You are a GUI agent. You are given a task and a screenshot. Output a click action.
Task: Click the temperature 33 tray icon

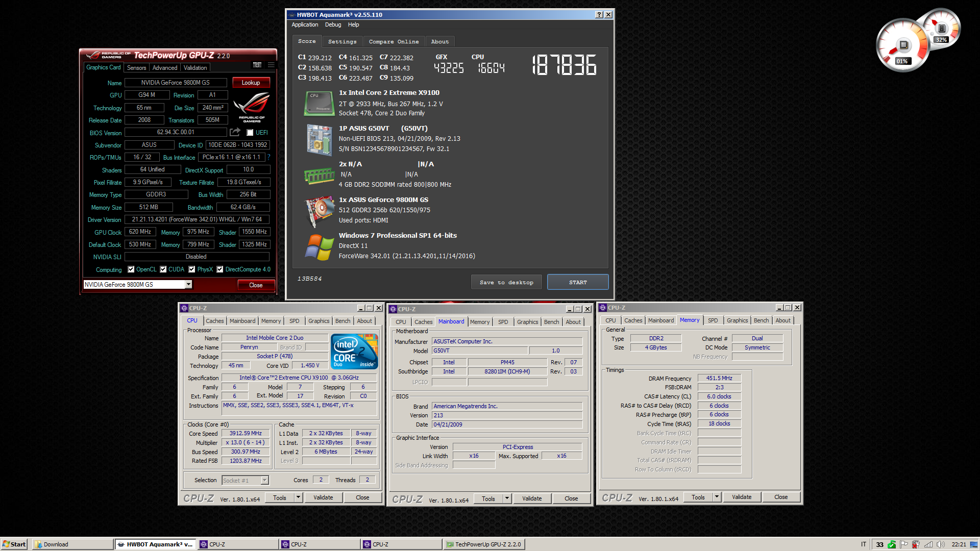879,544
